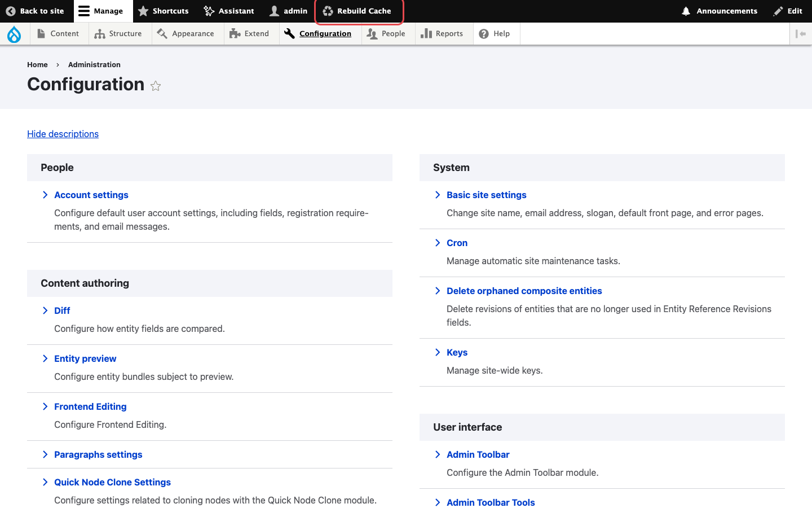The image size is (812, 508).
Task: Go to Home breadcrumb
Action: (x=37, y=64)
